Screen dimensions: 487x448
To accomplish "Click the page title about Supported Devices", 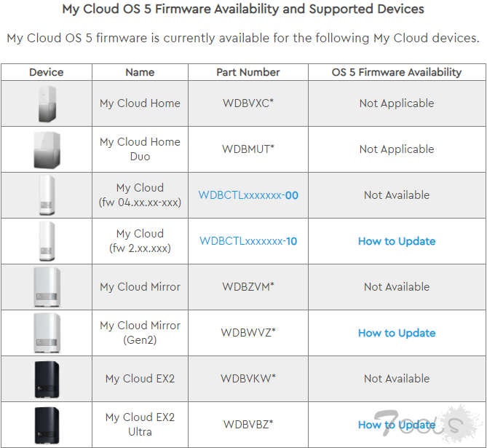I will point(243,10).
